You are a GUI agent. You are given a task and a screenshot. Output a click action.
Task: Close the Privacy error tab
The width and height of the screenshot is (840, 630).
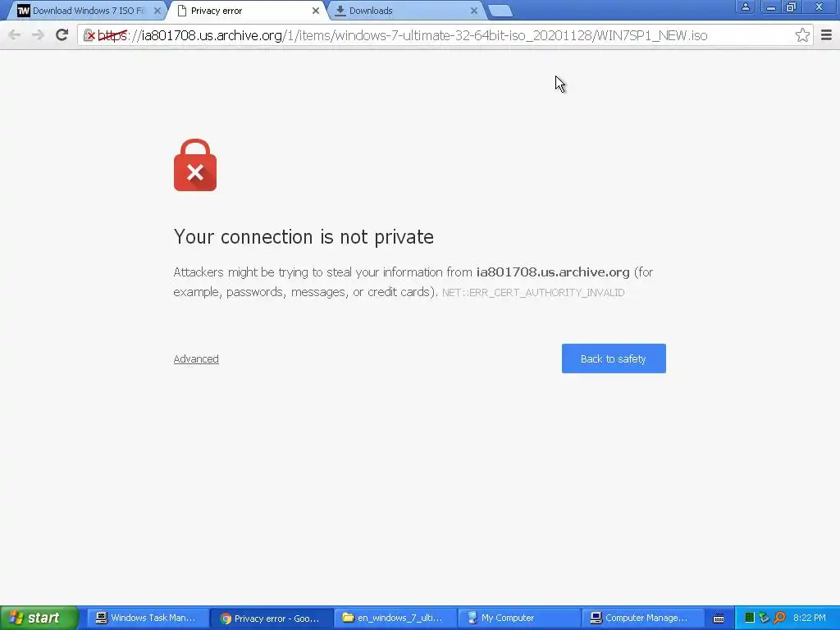[x=316, y=11]
